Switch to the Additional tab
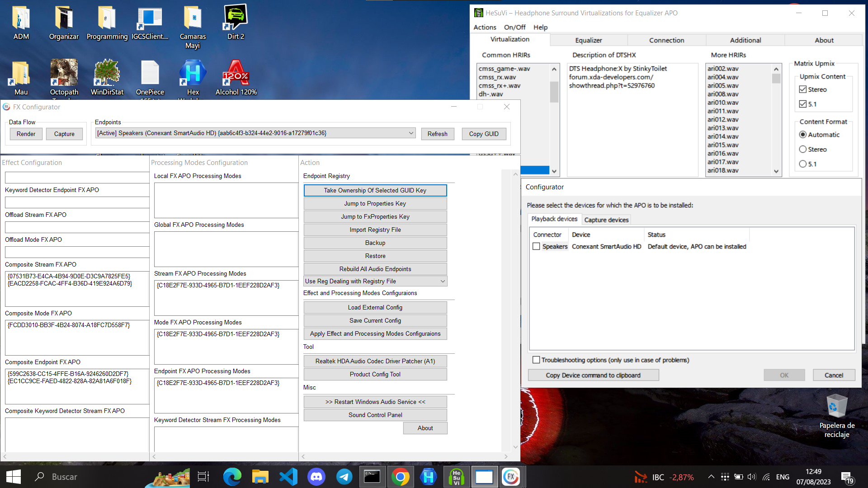 pyautogui.click(x=745, y=40)
